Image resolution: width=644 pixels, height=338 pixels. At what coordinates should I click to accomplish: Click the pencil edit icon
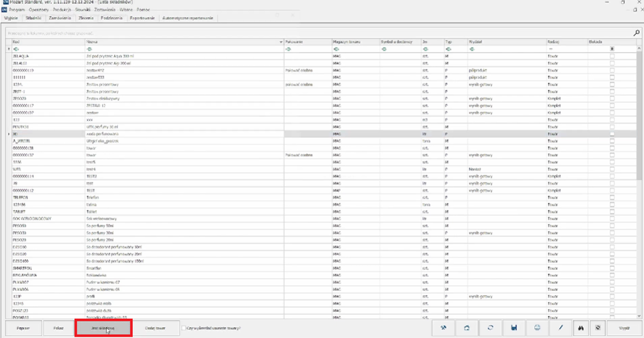(x=560, y=328)
